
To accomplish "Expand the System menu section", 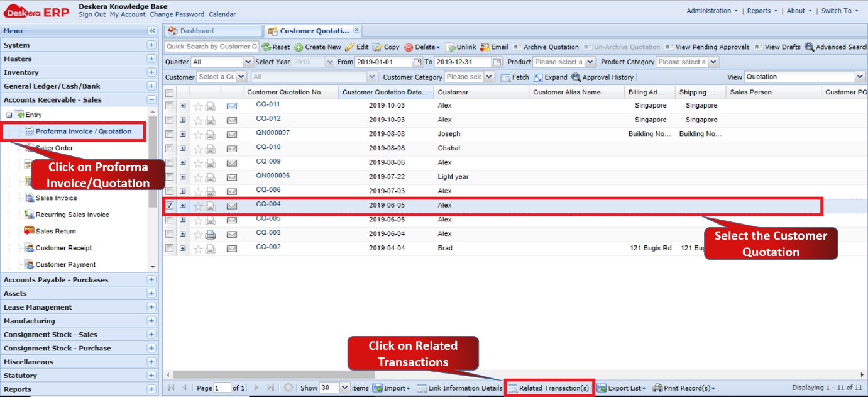I will 151,45.
